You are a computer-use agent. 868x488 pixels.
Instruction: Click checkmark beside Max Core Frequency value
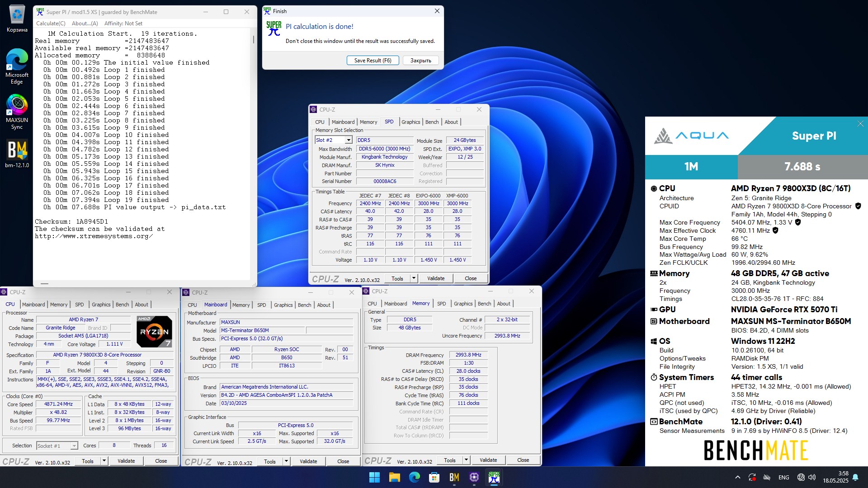point(798,222)
